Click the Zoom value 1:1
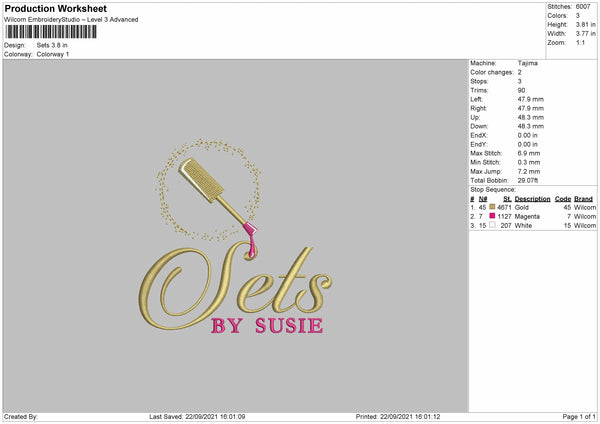This screenshot has width=600, height=424. [x=580, y=42]
